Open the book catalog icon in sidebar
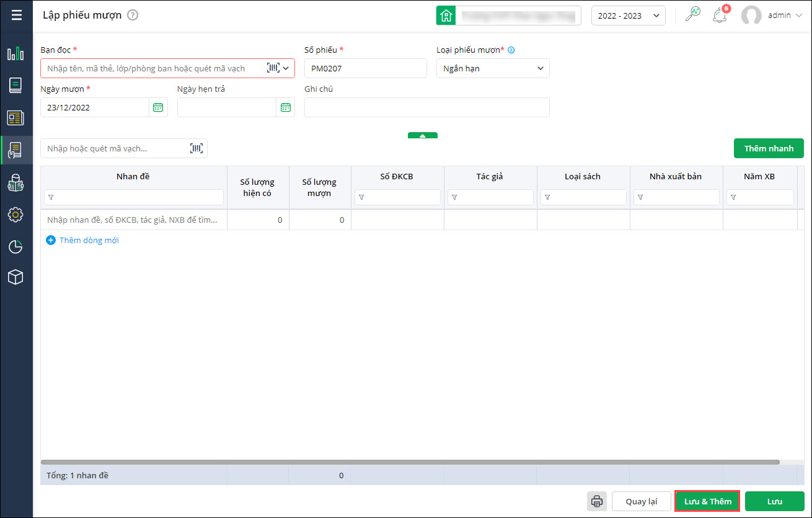Viewport: 812px width, 518px height. click(x=15, y=86)
